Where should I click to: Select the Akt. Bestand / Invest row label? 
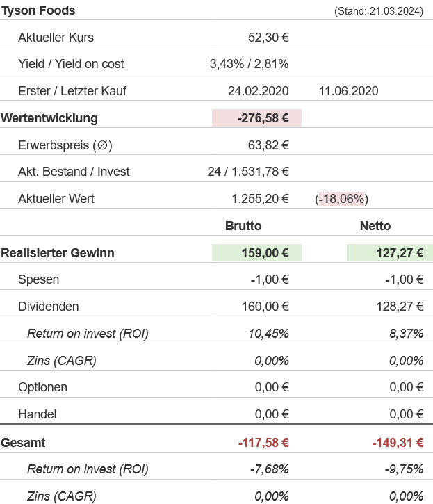[74, 172]
